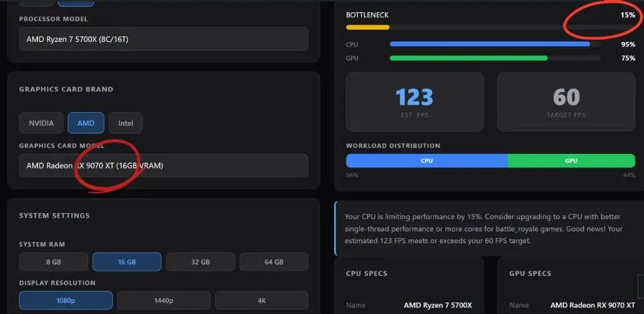Click AMD Ryzen 7 5700X in CPU Specs
Viewport: 644px width, 314px height.
pyautogui.click(x=438, y=306)
